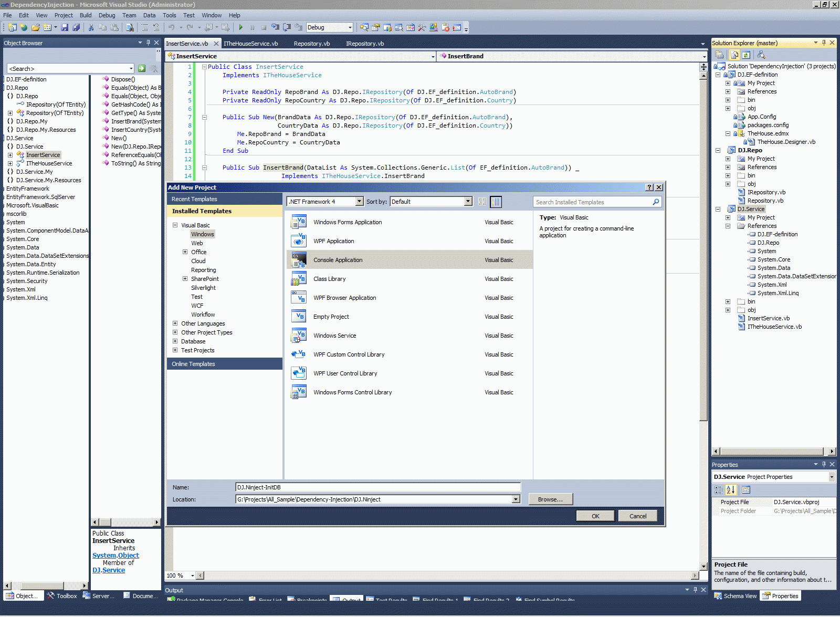This screenshot has height=617, width=840.
Task: Select the Console Application template
Action: [x=409, y=260]
